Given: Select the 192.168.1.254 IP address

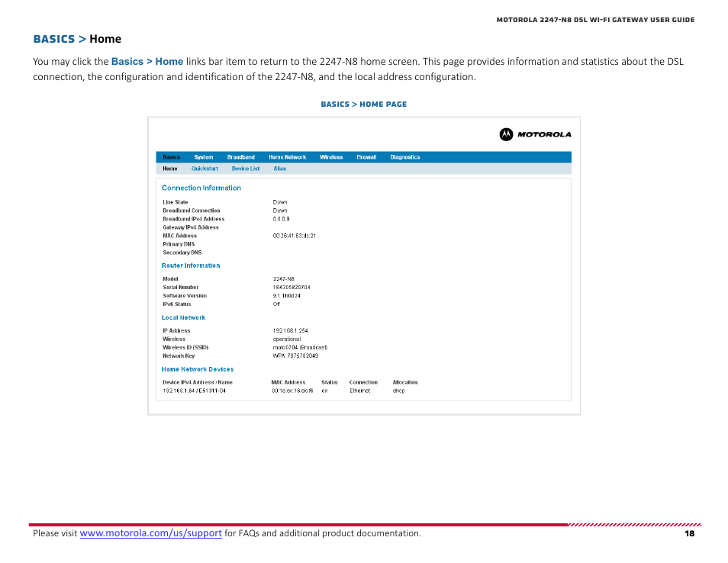Looking at the screenshot, I should (x=290, y=331).
